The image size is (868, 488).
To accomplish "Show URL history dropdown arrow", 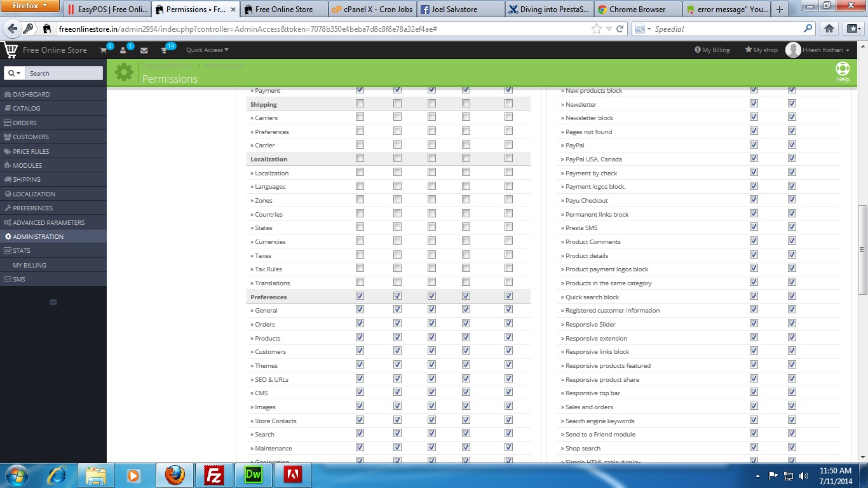I will [x=609, y=29].
